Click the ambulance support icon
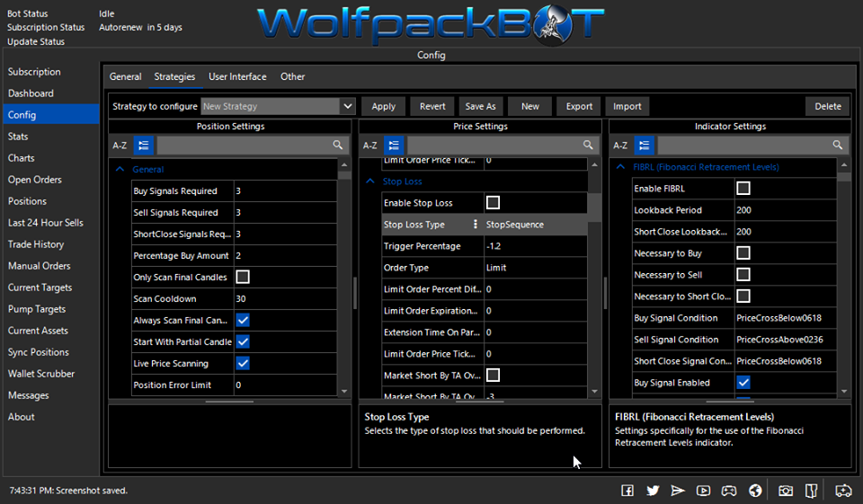The image size is (863, 504). pos(843,491)
